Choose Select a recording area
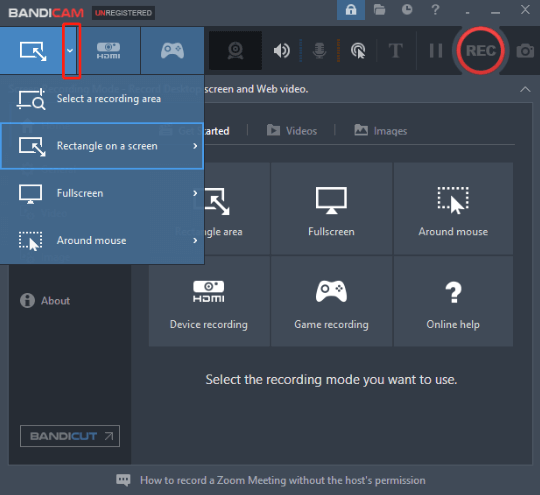540x495 pixels. tap(102, 99)
